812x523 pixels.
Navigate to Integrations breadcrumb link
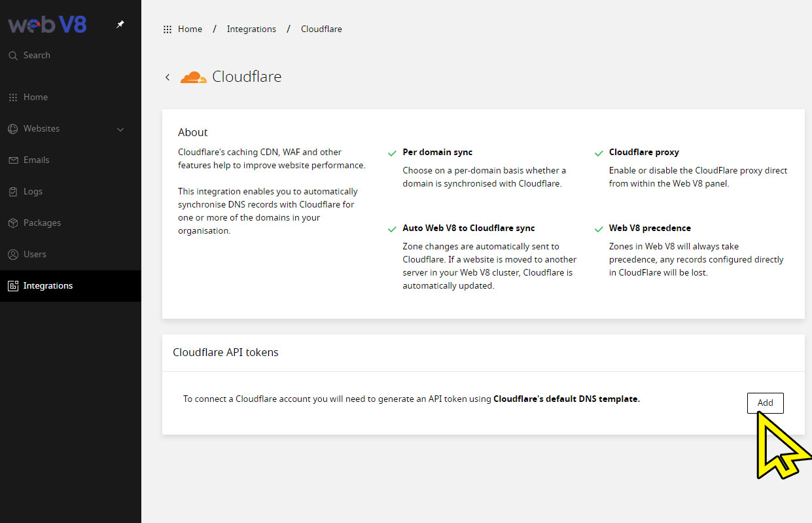tap(251, 29)
